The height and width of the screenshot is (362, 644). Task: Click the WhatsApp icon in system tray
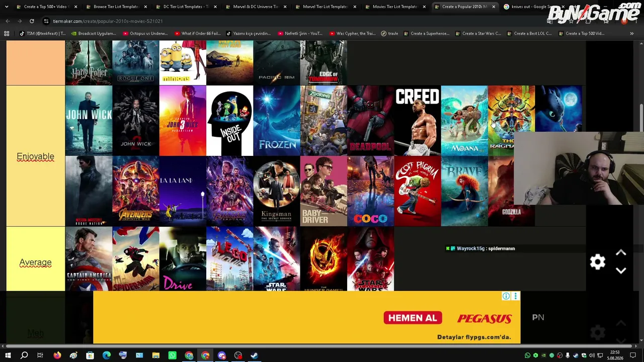pos(527,355)
